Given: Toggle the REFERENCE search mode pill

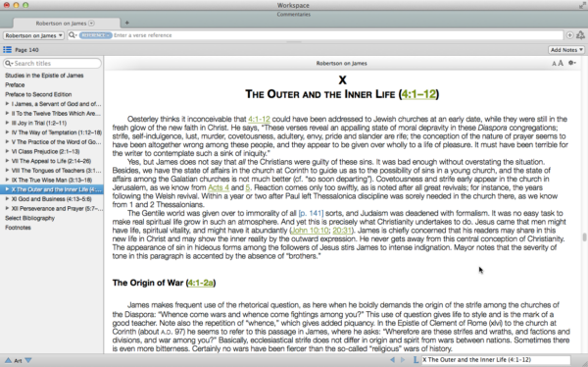Looking at the screenshot, I should pyautogui.click(x=95, y=35).
